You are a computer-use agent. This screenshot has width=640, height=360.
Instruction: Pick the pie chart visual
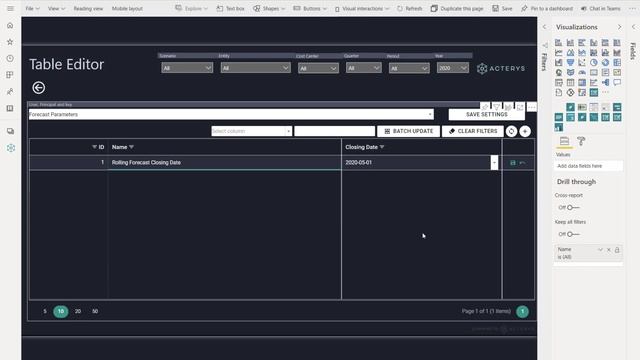click(x=593, y=62)
